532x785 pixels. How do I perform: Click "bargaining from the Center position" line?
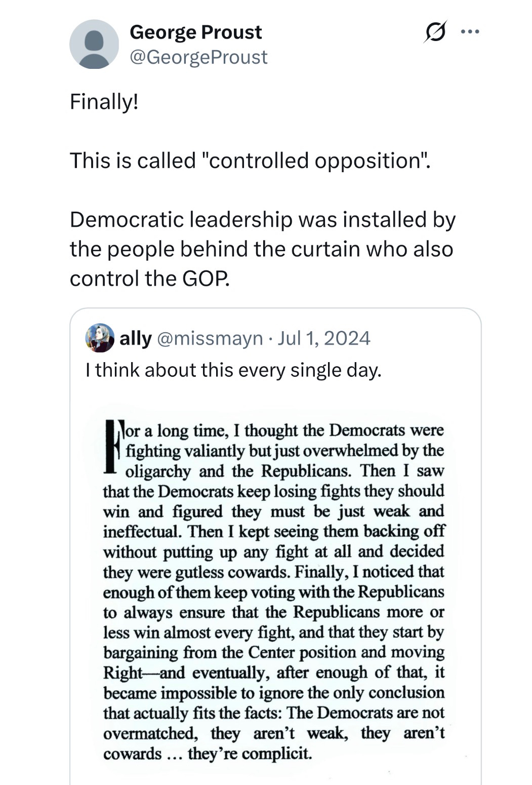tap(273, 652)
